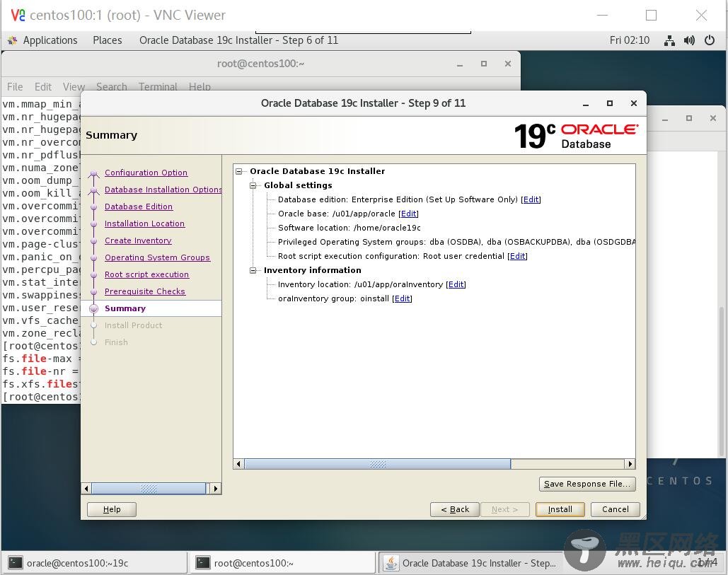Click the Back button
The height and width of the screenshot is (575, 728).
(454, 509)
